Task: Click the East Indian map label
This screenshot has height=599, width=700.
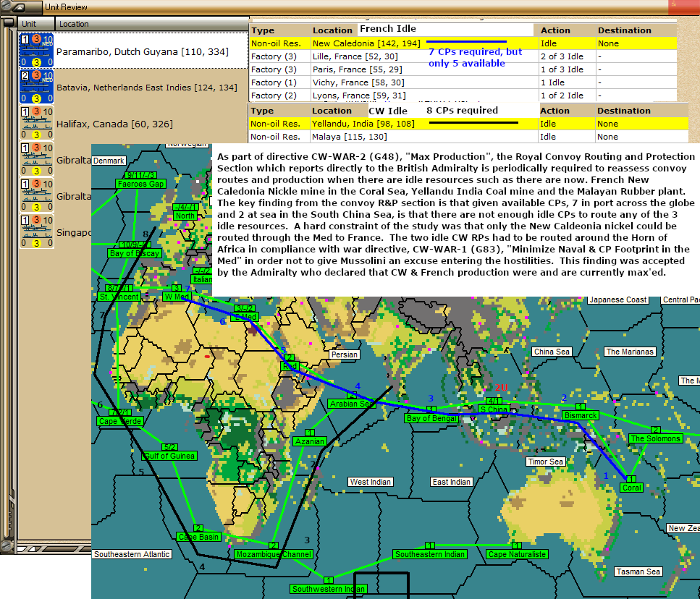Action: [x=451, y=482]
